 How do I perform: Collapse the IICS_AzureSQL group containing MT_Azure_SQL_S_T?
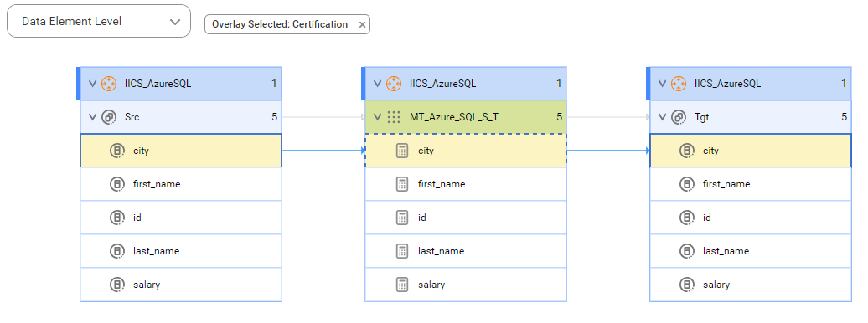point(378,84)
